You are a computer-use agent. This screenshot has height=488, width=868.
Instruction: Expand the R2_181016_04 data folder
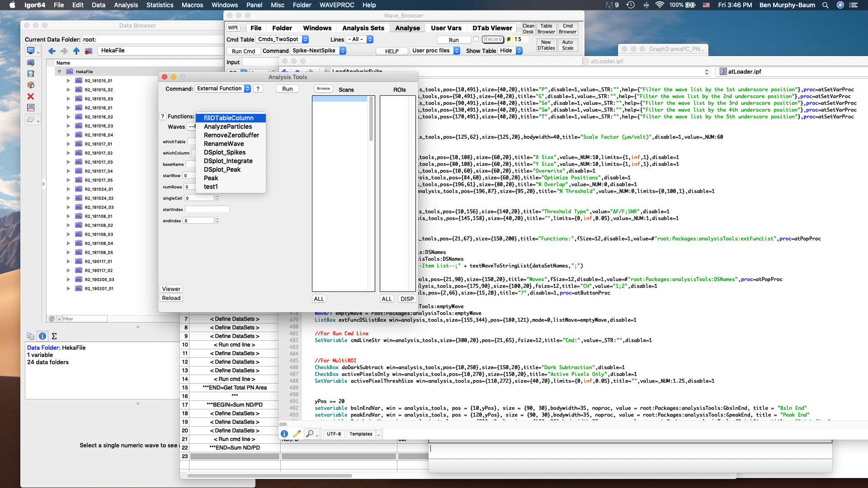[68, 135]
